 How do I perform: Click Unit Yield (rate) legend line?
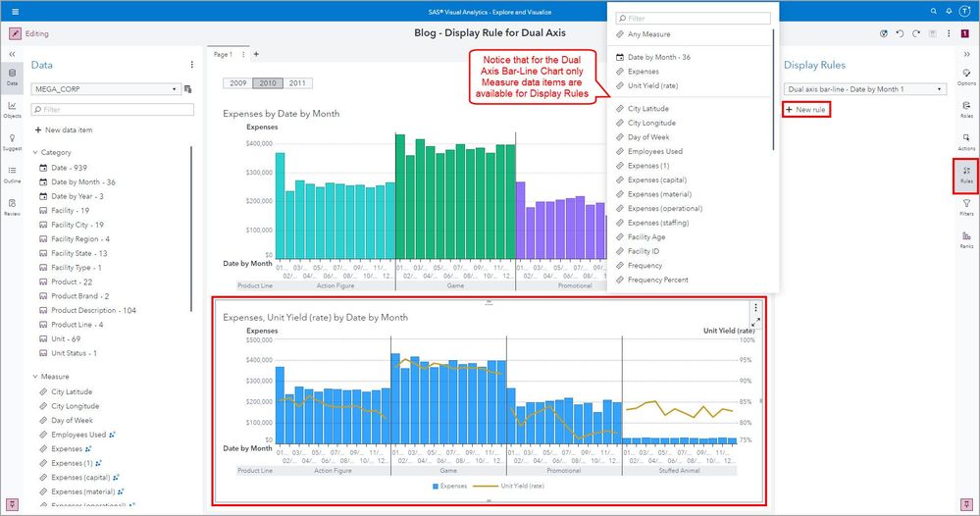pos(485,486)
